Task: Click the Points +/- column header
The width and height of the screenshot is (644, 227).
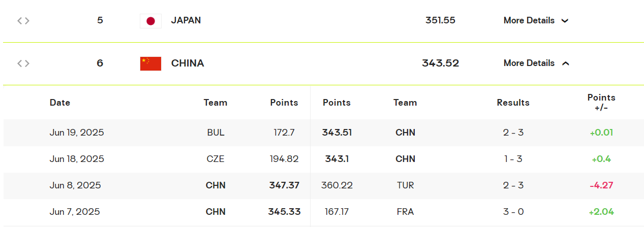Action: click(601, 103)
